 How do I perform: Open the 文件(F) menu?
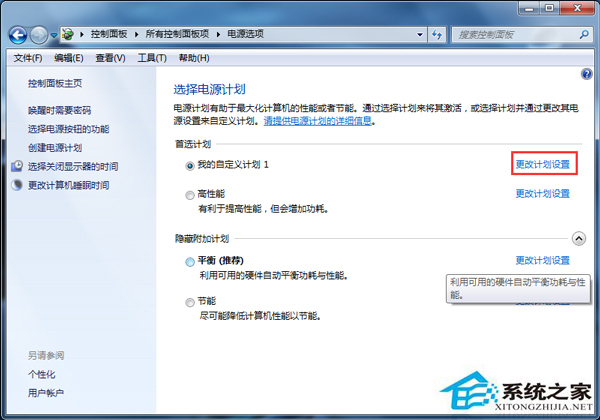click(28, 58)
